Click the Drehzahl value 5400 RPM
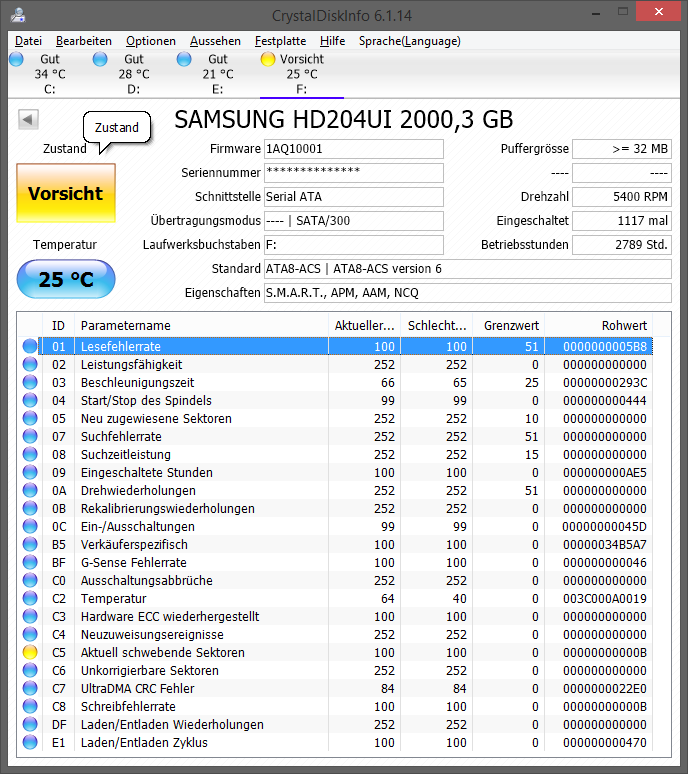This screenshot has height=774, width=689. 622,196
